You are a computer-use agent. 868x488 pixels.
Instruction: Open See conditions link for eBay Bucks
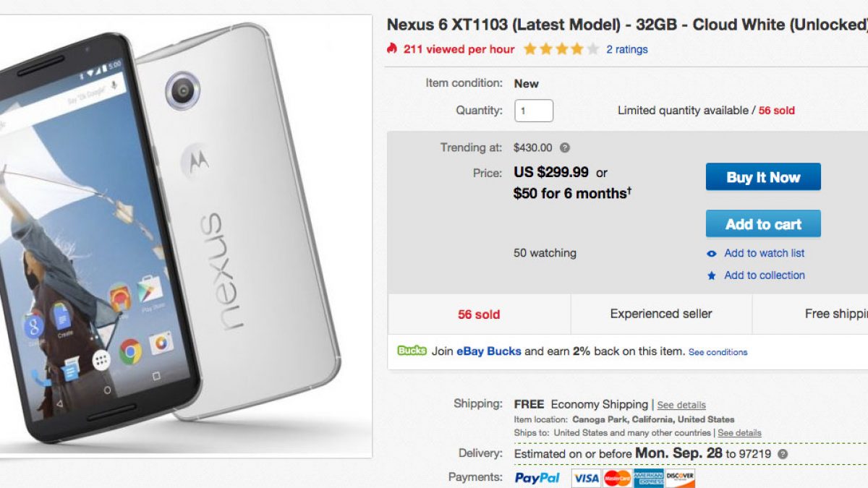pos(718,352)
